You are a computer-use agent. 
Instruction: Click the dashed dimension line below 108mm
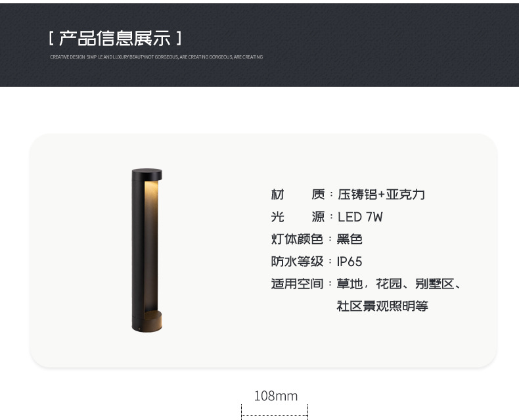click(275, 415)
